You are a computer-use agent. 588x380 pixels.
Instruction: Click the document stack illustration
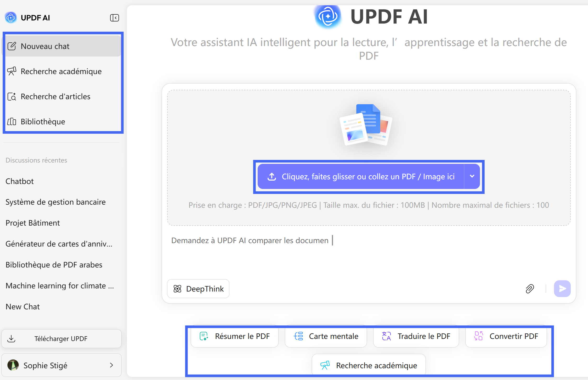point(366,125)
